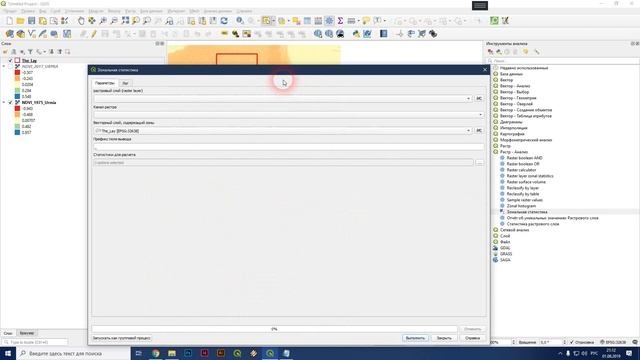Screen dimensions: 640x360
Task: Collapse the NDVI_2017 layer legend
Action: [4, 66]
